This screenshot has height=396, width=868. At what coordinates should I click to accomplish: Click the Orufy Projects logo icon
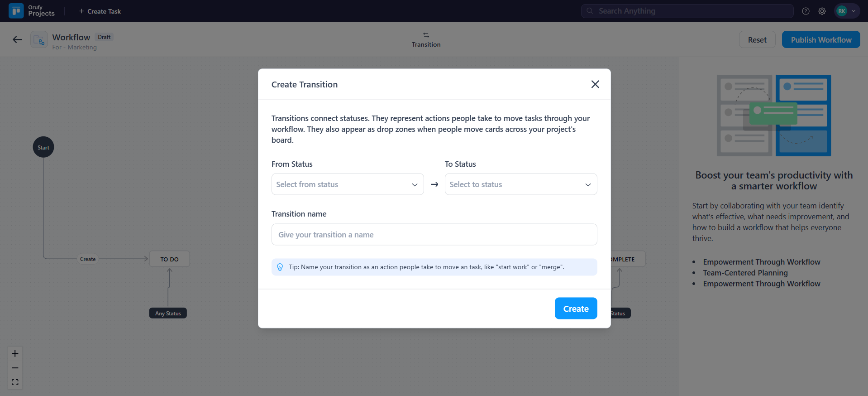point(16,11)
